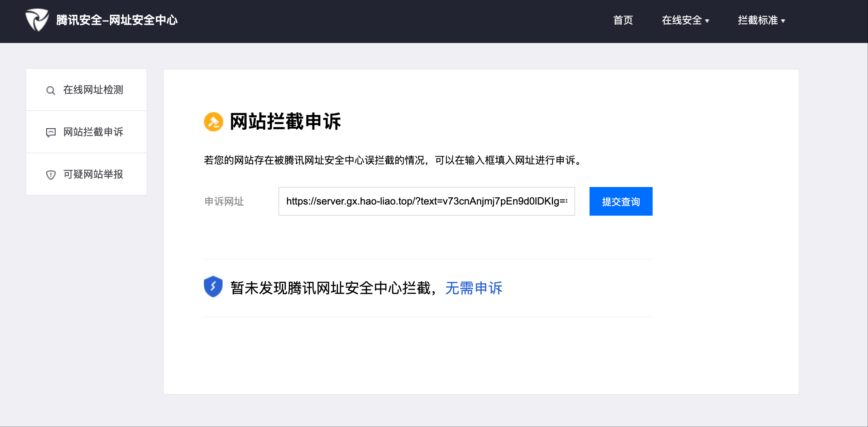The width and height of the screenshot is (868, 427).
Task: Expand the 在线安全 dropdown arrow
Action: tap(707, 21)
